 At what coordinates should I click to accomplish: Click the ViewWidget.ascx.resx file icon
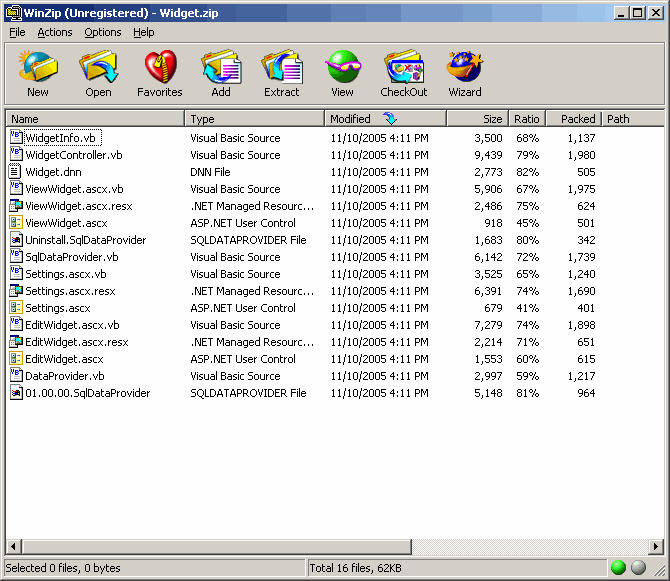pyautogui.click(x=16, y=205)
